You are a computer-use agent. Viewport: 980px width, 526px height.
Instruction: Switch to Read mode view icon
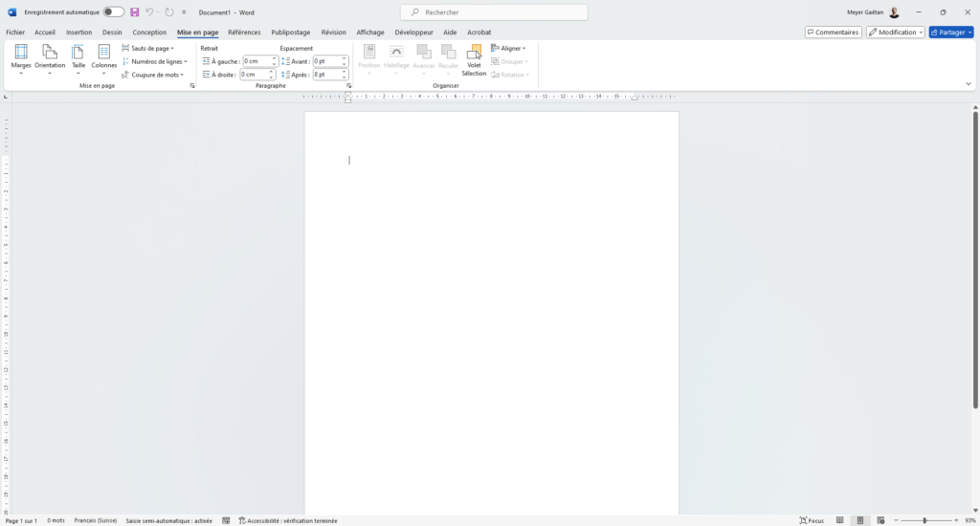(x=840, y=520)
